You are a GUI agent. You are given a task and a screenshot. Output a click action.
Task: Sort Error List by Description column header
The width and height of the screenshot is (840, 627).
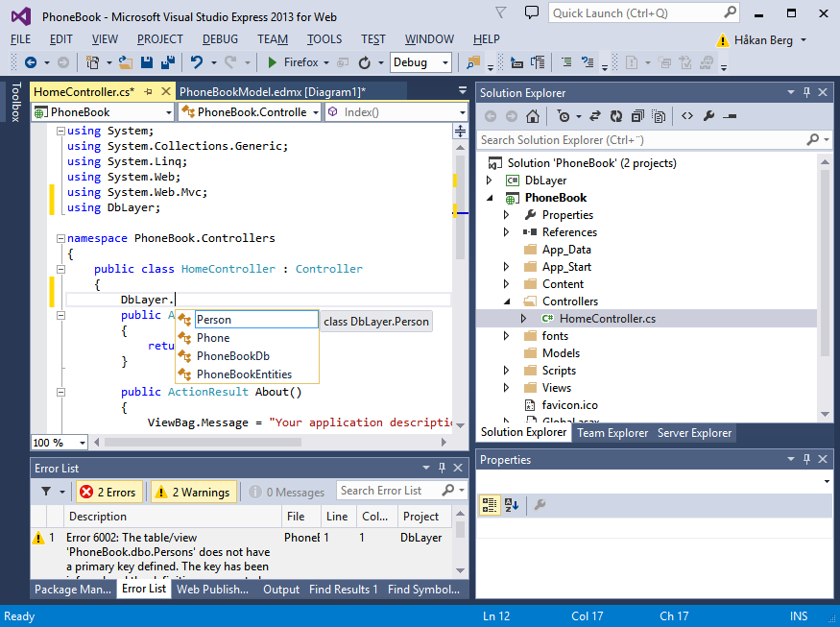173,517
